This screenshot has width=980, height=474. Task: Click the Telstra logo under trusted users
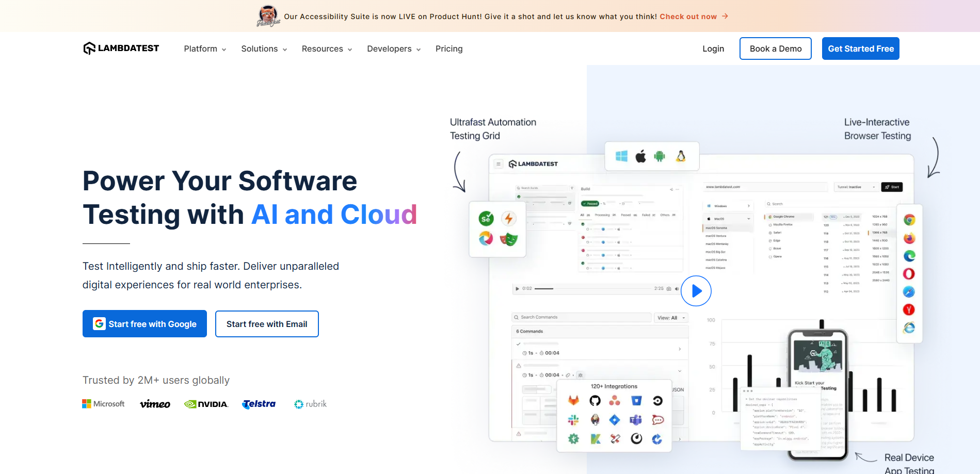pos(259,404)
